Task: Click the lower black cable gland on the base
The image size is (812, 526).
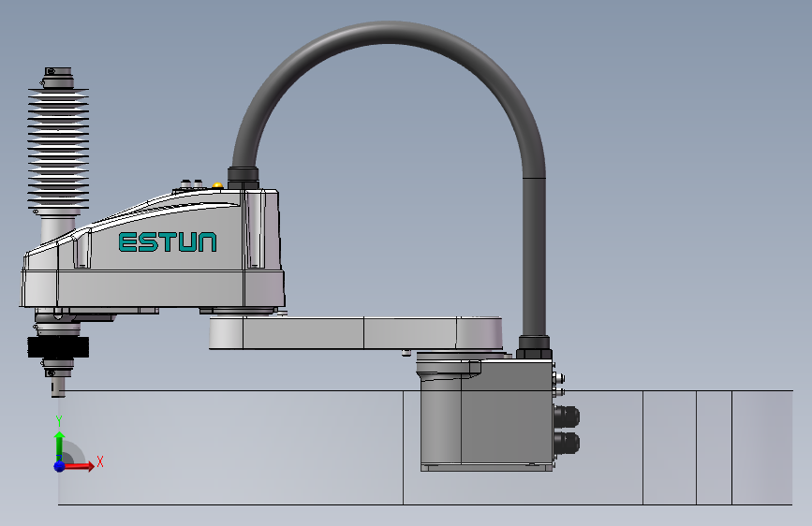Action: pos(567,443)
